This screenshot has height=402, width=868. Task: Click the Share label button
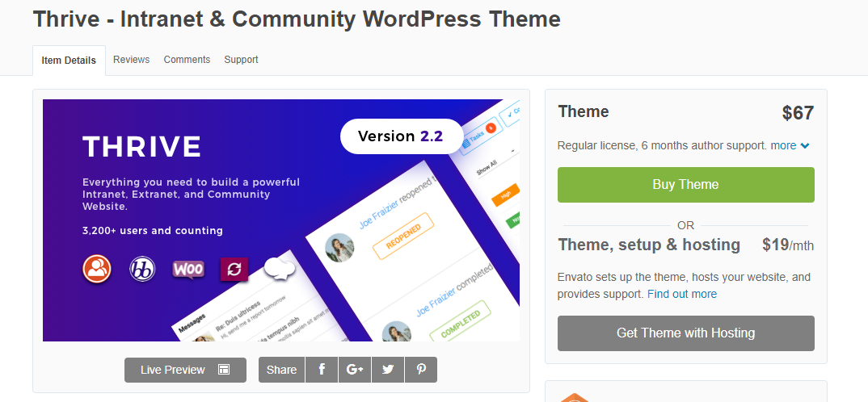[282, 370]
